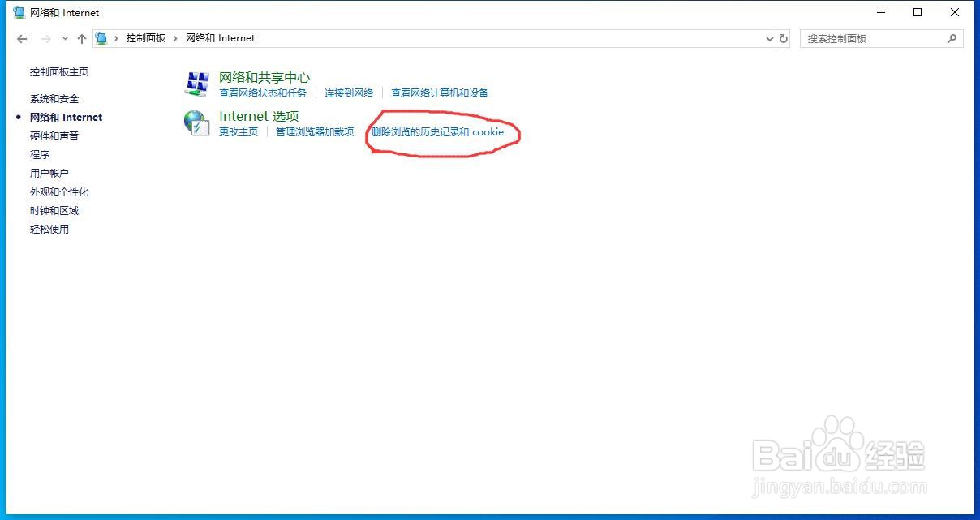Click the 更改主页 link
The image size is (980, 520).
239,132
